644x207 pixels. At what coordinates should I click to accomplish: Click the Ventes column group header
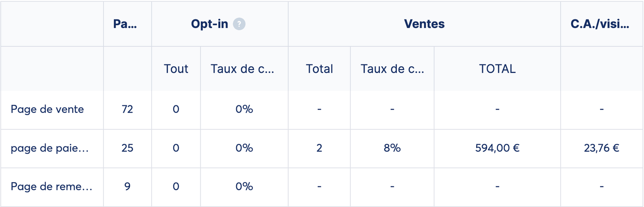click(424, 24)
